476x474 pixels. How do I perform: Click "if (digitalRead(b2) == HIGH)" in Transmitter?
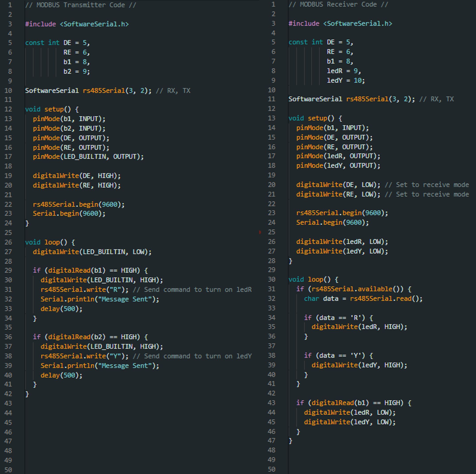click(x=86, y=337)
